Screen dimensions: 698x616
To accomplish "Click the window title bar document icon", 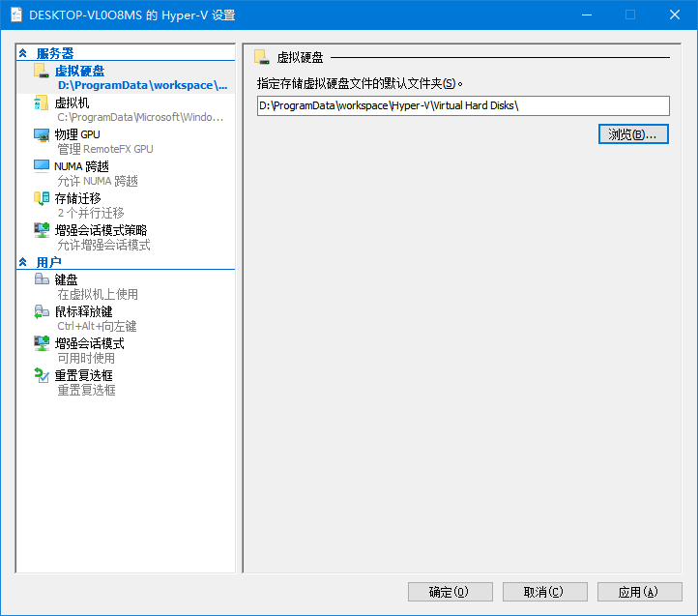I will pyautogui.click(x=16, y=15).
